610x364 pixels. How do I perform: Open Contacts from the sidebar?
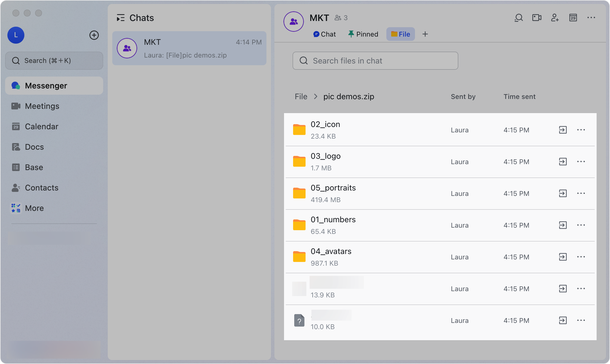pos(42,188)
